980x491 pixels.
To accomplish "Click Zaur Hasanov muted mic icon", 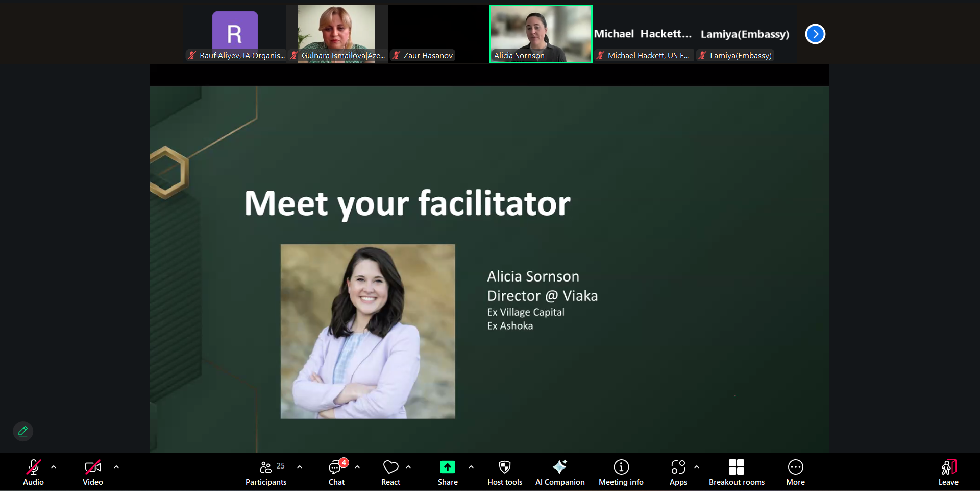I will 396,55.
